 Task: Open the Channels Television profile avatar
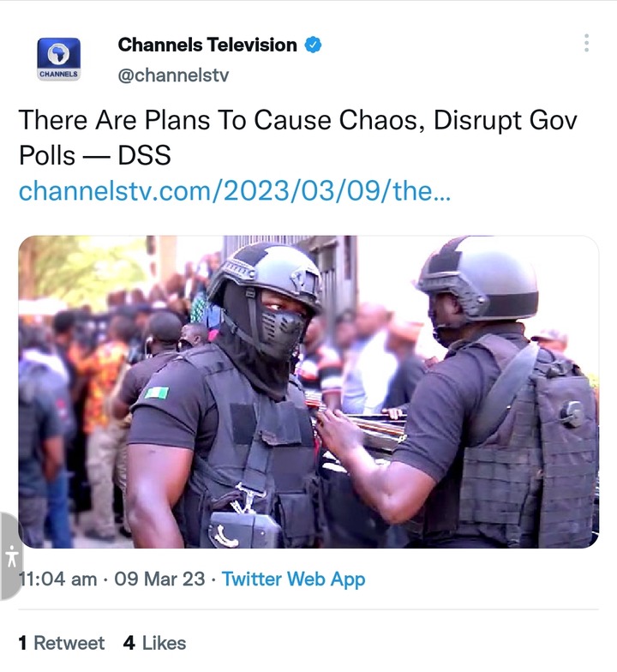[x=58, y=59]
